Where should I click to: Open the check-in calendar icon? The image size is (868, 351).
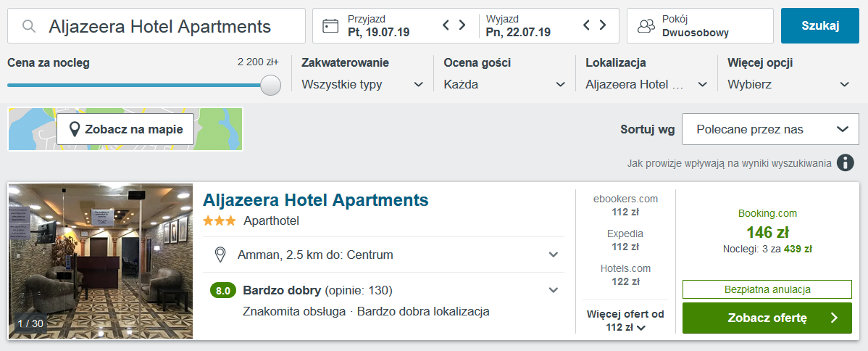(x=330, y=26)
